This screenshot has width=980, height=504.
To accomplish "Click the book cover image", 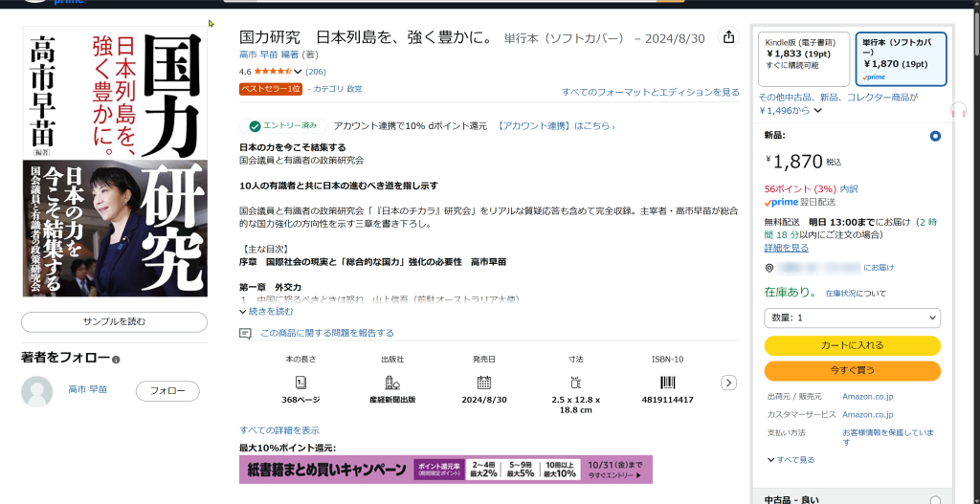I will 114,163.
